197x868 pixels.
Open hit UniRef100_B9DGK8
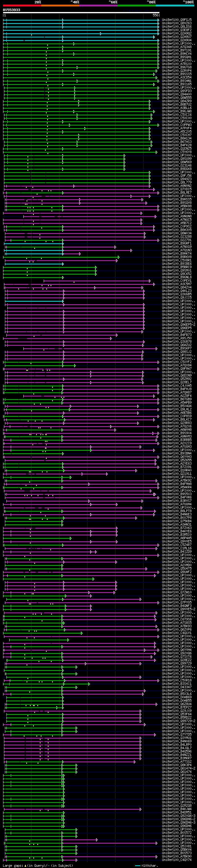(x=176, y=169)
